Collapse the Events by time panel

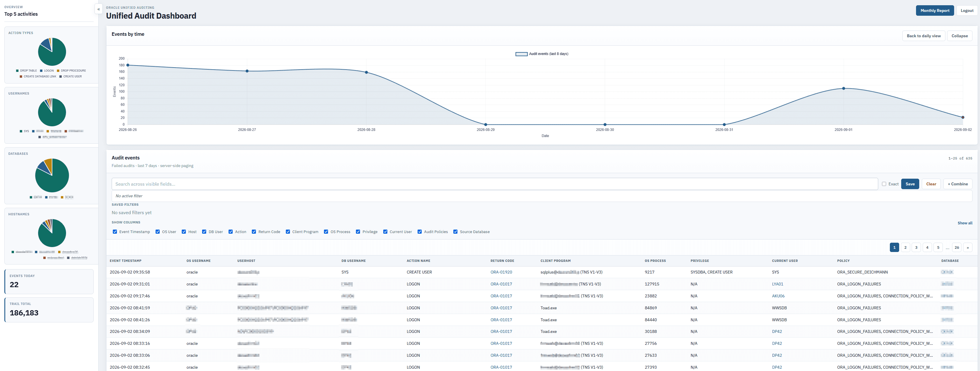959,36
